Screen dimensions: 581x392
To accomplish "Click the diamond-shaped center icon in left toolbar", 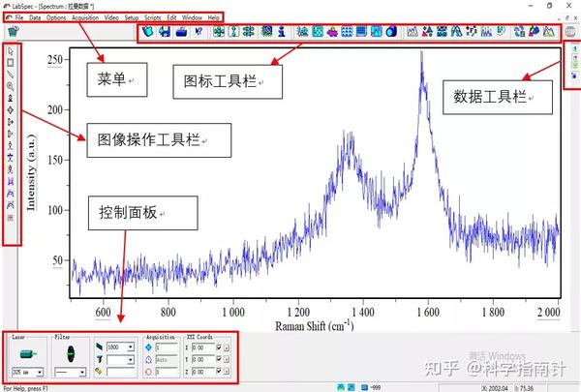I will 11,110.
